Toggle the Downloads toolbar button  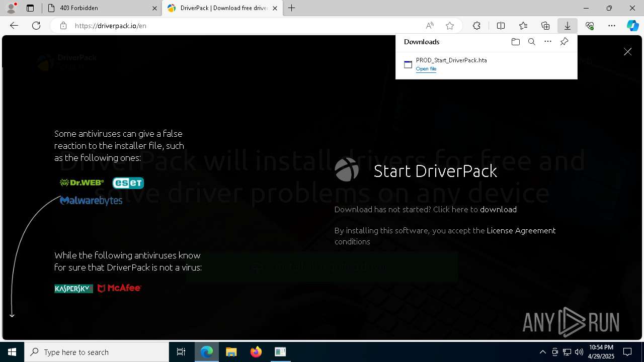click(568, 26)
